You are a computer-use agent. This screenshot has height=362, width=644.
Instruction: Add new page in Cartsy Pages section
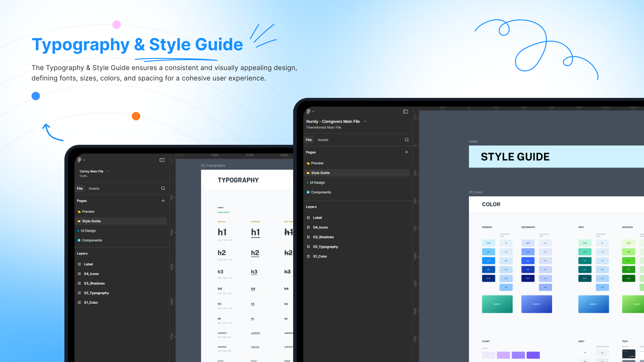click(x=163, y=201)
